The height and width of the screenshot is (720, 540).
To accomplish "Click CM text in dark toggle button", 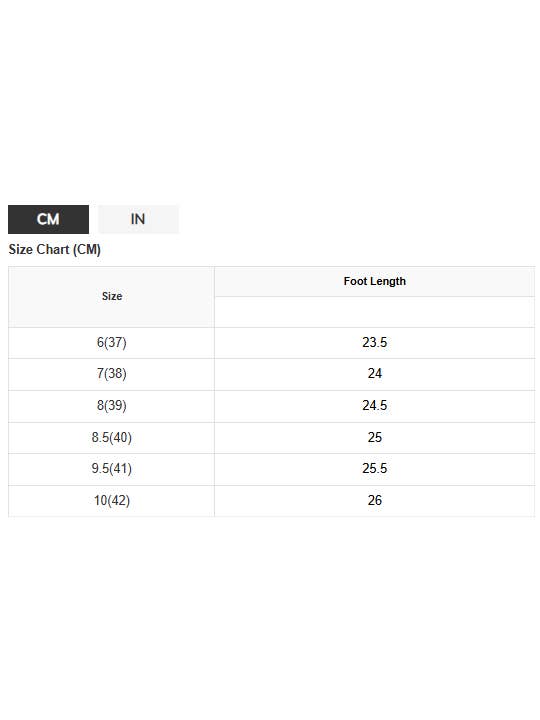I will pos(48,219).
